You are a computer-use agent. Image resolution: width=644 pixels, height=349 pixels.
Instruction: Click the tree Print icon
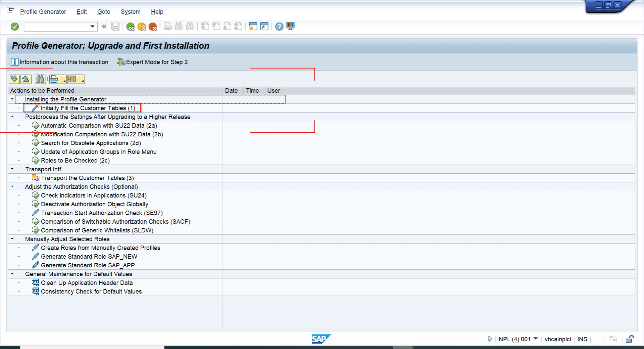(x=54, y=79)
